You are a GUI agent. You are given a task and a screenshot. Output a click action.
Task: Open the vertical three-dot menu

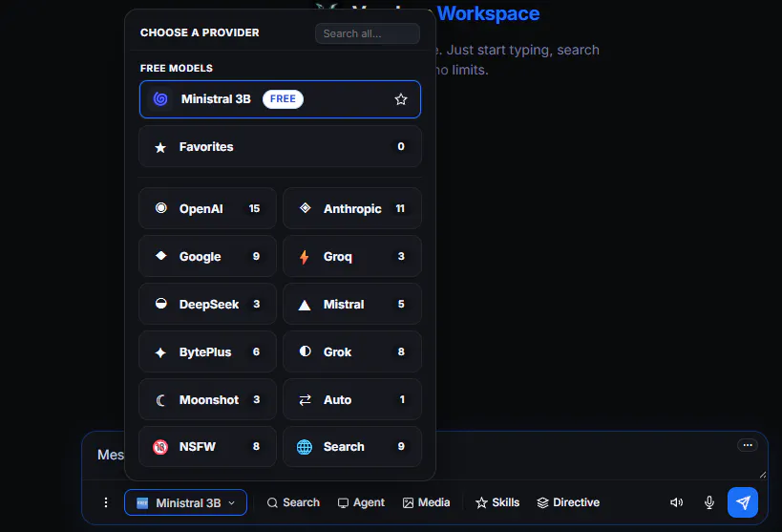(x=106, y=502)
